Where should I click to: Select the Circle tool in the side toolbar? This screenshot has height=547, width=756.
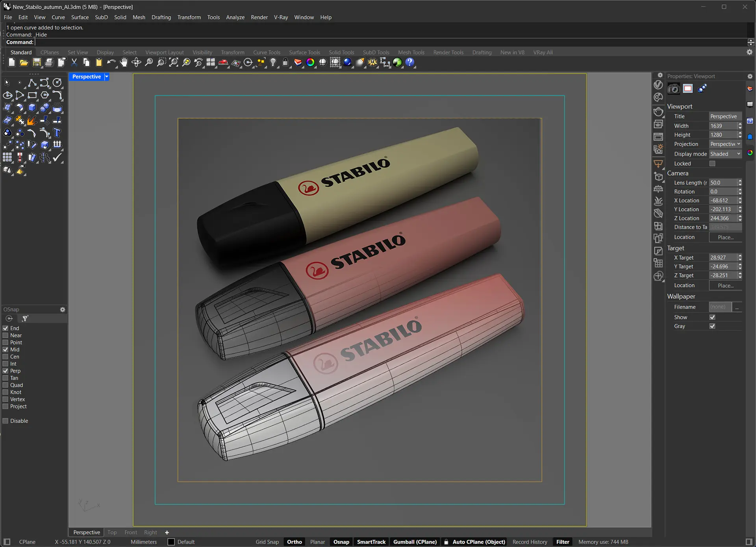coord(57,83)
